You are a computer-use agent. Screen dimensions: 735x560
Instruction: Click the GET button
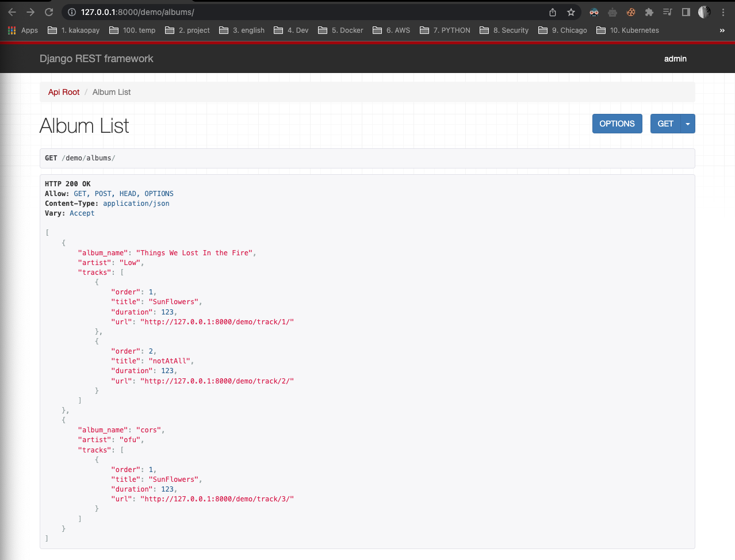[x=665, y=124]
